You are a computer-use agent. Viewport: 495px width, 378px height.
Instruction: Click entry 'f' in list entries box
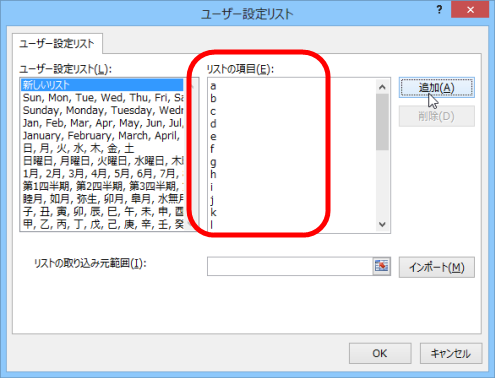[212, 149]
